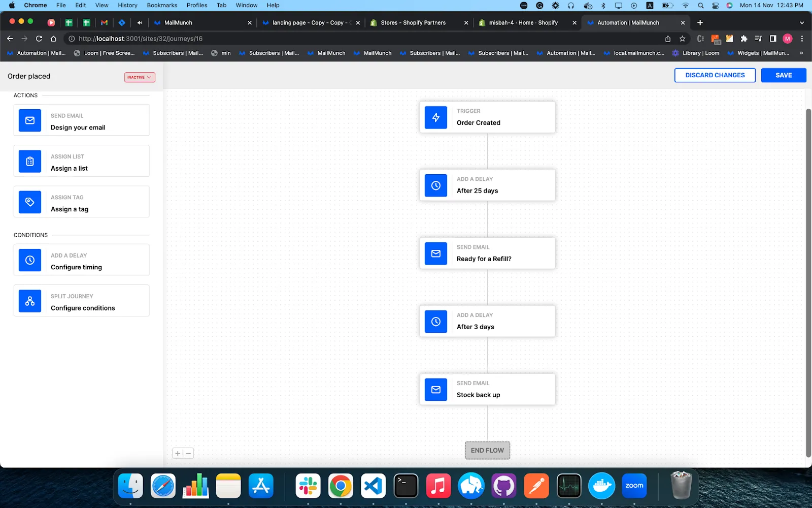
Task: Click envelope icon on Stock back up node
Action: (436, 390)
